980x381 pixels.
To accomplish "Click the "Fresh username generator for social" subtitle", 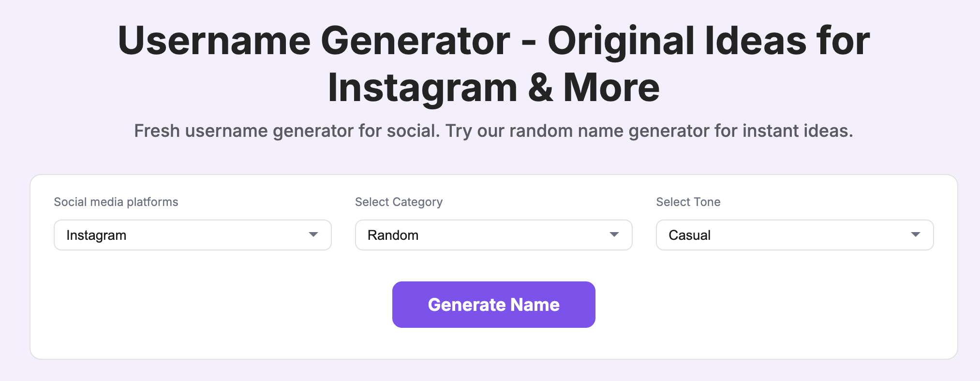I will pos(286,131).
